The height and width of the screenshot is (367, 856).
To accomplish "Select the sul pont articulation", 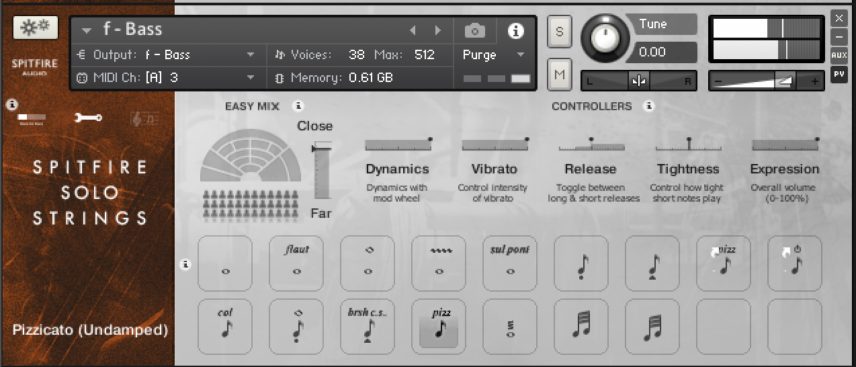I will coord(510,263).
